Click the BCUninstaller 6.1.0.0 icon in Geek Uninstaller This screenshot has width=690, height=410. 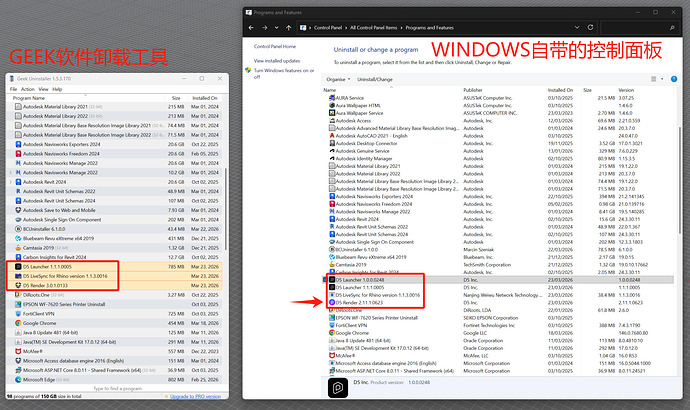click(18, 229)
